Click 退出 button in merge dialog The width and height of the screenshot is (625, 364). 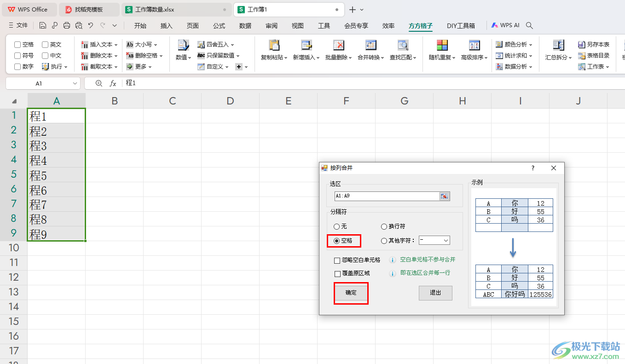[435, 293]
